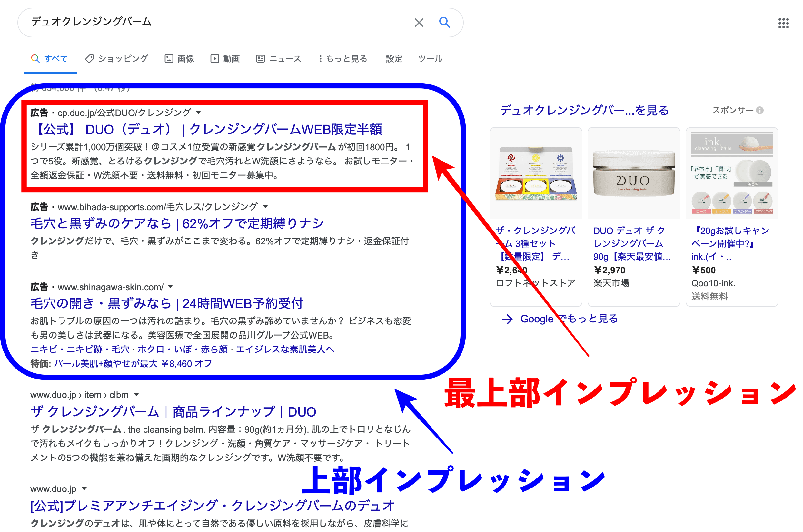Click the DUO cleansing balm jar thumbnail
The image size is (803, 532).
633,174
